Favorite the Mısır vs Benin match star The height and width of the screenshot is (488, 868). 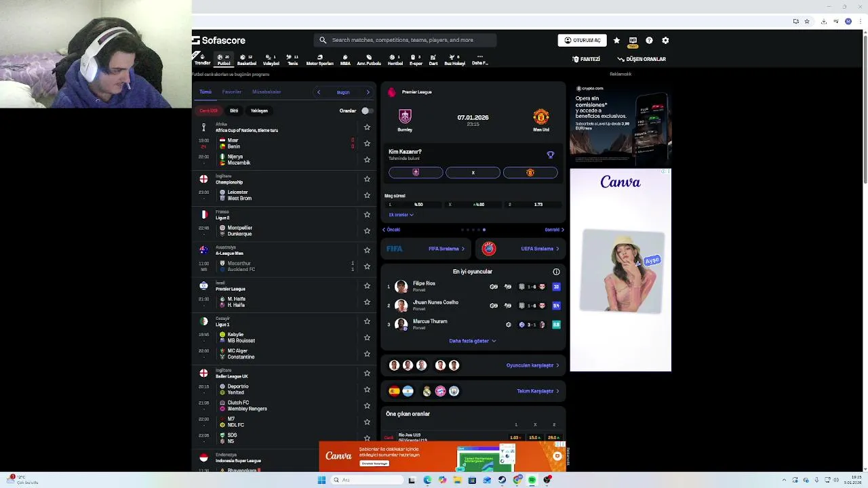367,144
